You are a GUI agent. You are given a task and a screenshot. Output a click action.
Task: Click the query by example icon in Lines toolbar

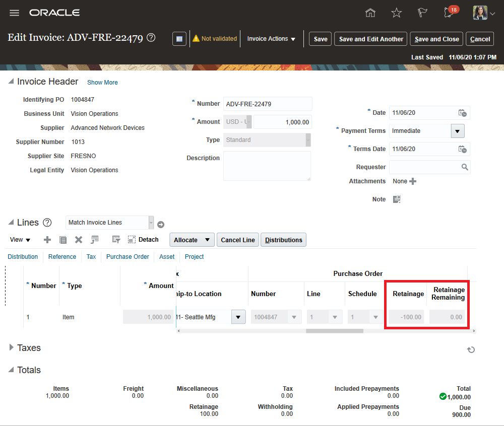[x=116, y=240]
